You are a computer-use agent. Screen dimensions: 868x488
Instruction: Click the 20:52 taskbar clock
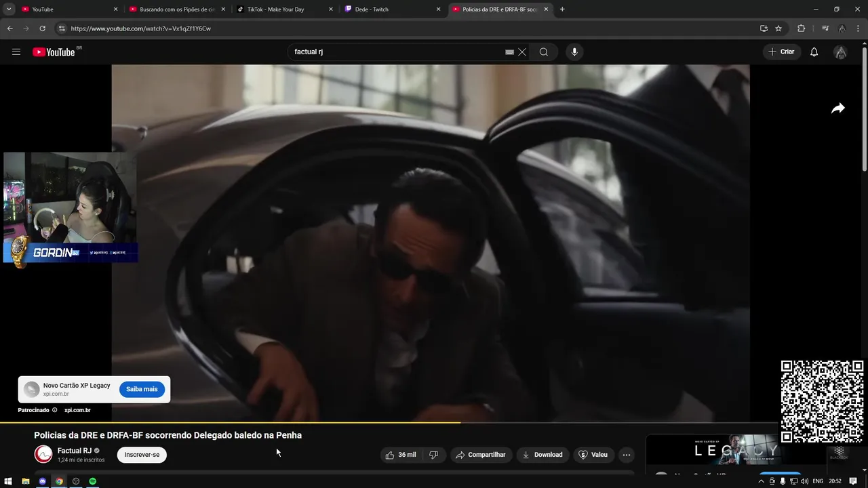point(835,481)
